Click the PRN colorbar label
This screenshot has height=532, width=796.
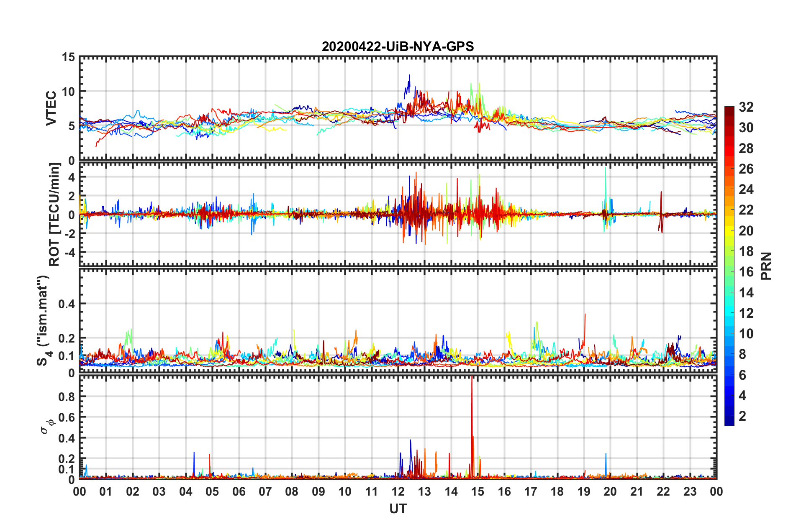[766, 266]
